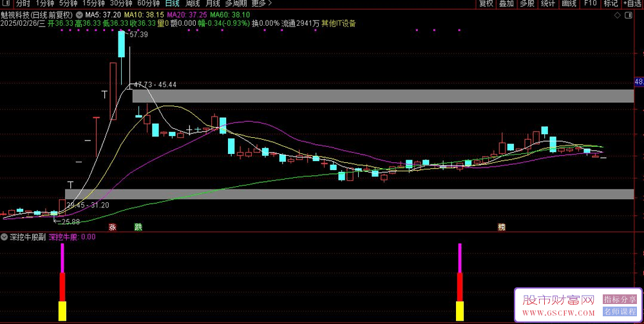644x324 pixels.
Task: Open the 统计 statistics tool
Action: coord(548,4)
